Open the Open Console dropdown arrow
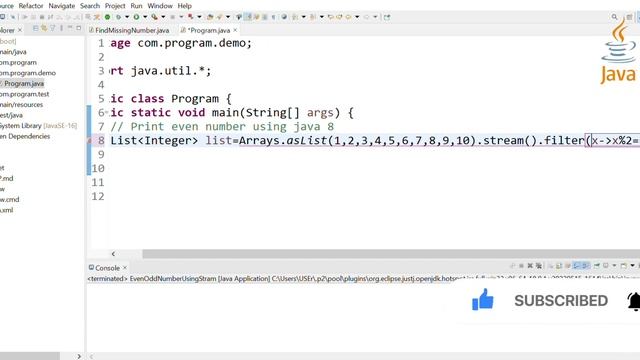The width and height of the screenshot is (640, 360). point(632,266)
